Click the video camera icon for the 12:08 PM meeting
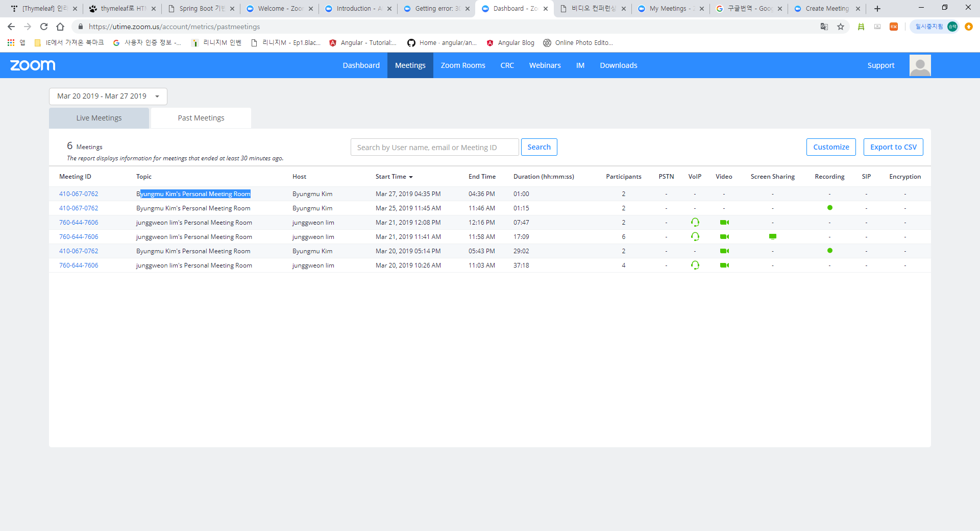Screen dimensions: 980x531 [724, 222]
